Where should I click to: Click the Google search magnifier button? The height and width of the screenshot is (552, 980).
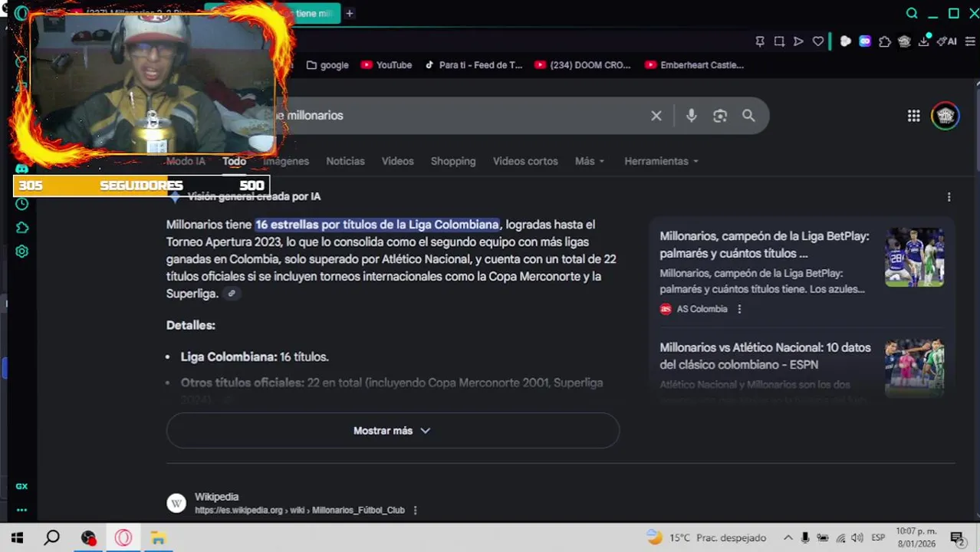click(x=748, y=116)
